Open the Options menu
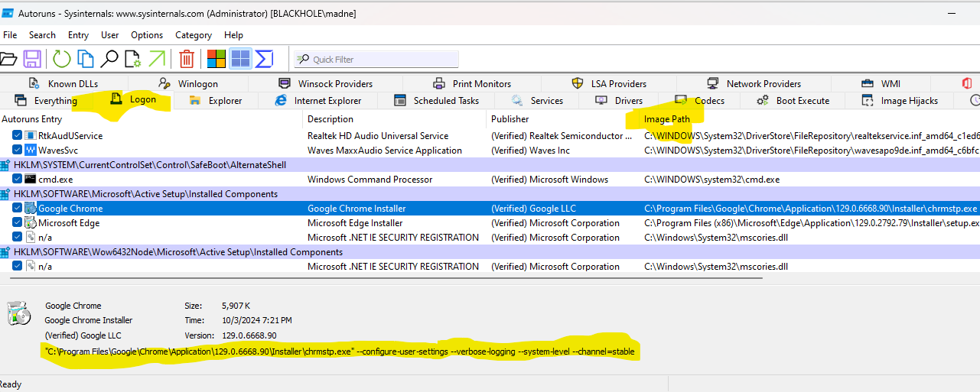The width and height of the screenshot is (980, 392). pos(147,35)
